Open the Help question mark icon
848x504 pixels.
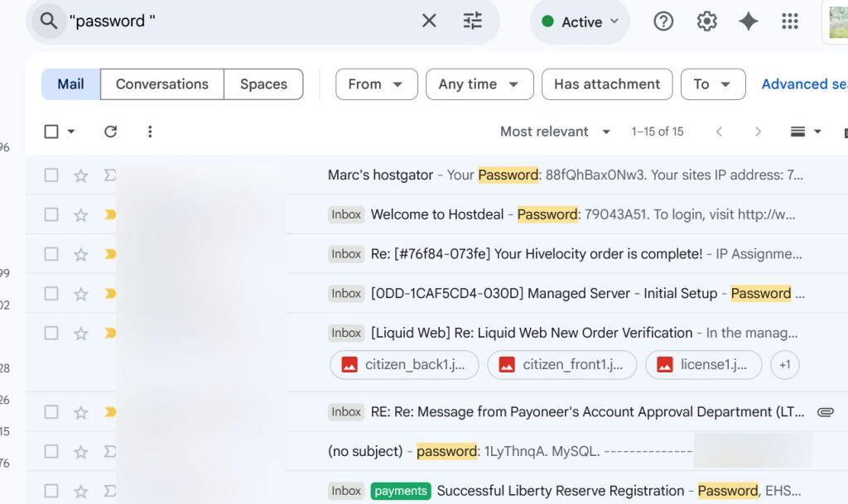[x=663, y=22]
